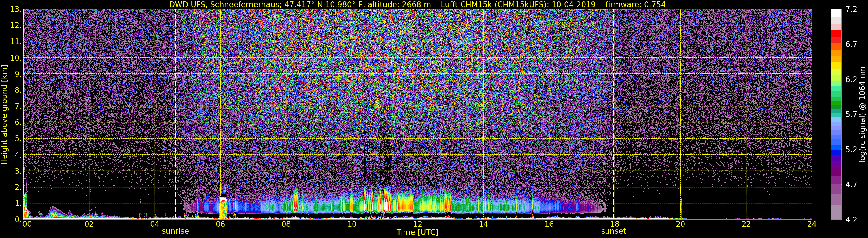This screenshot has height=238, width=868.
Task: Click time axis tick '04'
Action: (x=154, y=224)
